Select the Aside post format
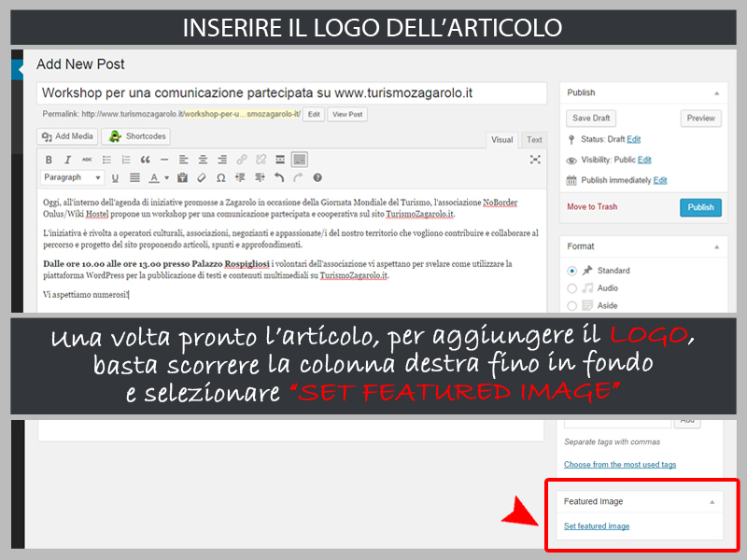 coord(572,306)
